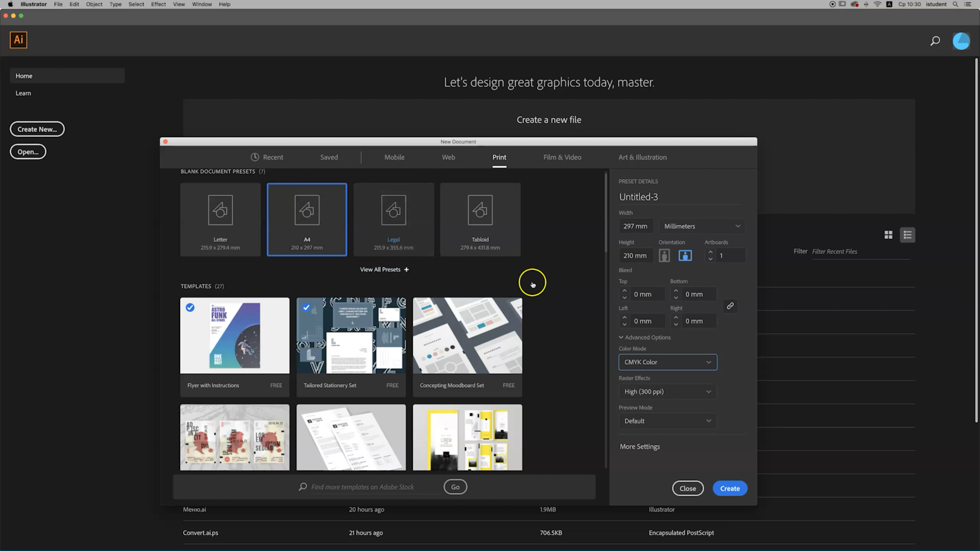Screen dimensions: 980x551
Task: Click the Apple menu icon
Action: click(x=10, y=4)
